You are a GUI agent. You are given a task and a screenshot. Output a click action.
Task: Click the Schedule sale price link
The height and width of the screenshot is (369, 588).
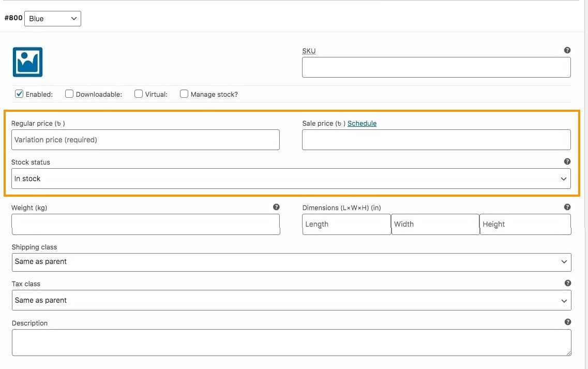(362, 124)
